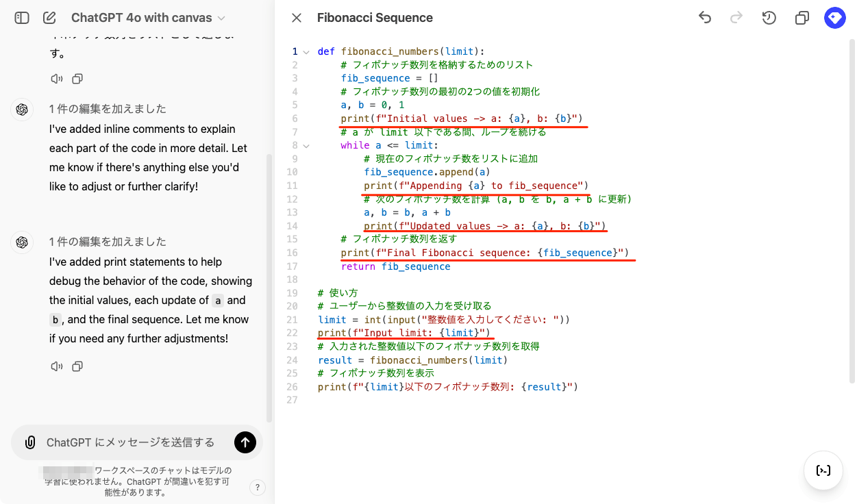The height and width of the screenshot is (504, 857).
Task: Click the print Input limit statement on line 22
Action: coord(404,333)
